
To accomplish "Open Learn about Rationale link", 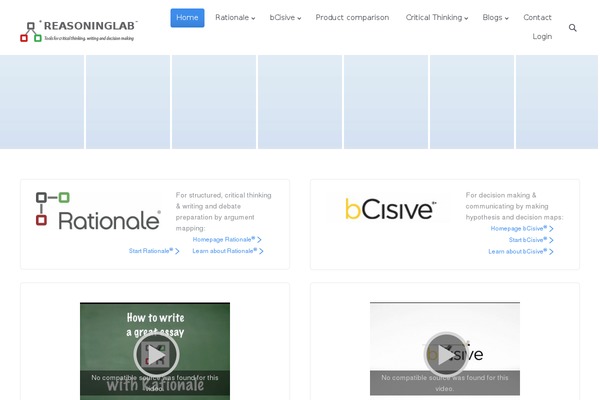I will tap(228, 251).
